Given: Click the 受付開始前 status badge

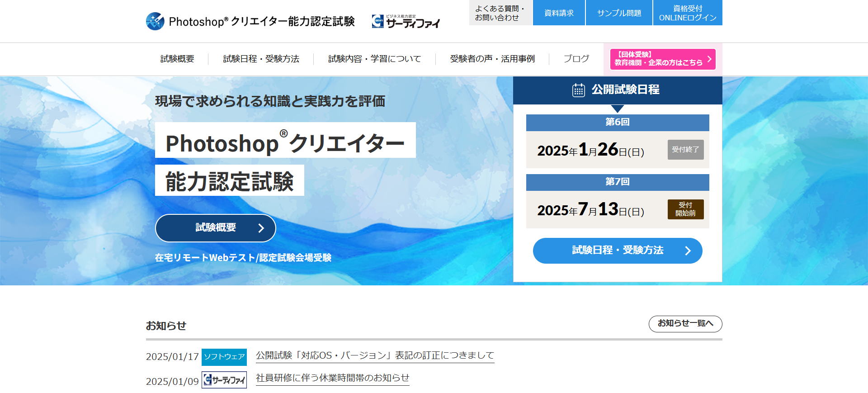Looking at the screenshot, I should click(x=686, y=209).
